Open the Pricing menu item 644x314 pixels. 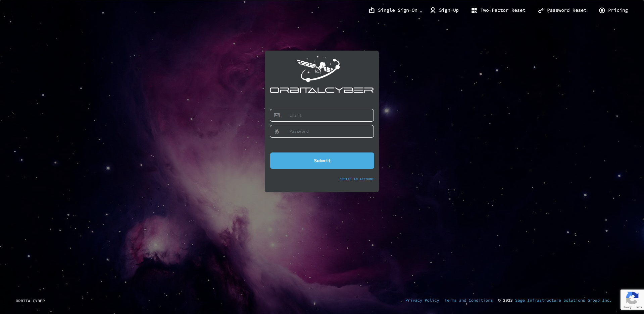coord(613,10)
